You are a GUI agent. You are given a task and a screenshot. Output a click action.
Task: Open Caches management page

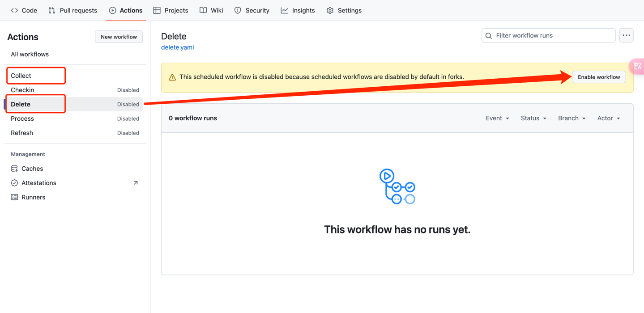tap(74, 169)
